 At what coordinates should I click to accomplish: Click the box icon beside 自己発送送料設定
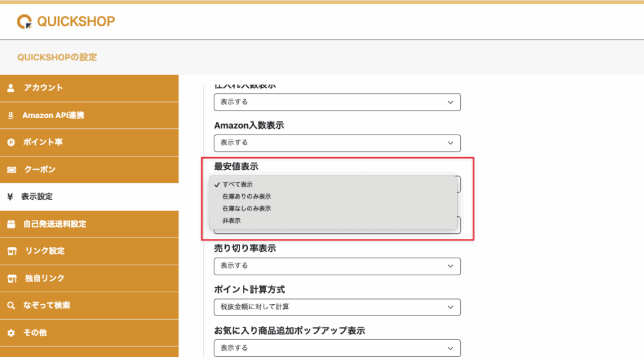[x=11, y=224]
